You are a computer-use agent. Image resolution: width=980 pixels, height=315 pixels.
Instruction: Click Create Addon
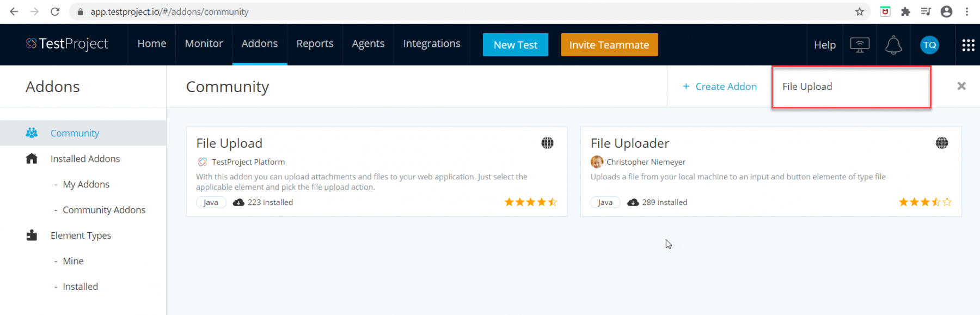coord(720,87)
